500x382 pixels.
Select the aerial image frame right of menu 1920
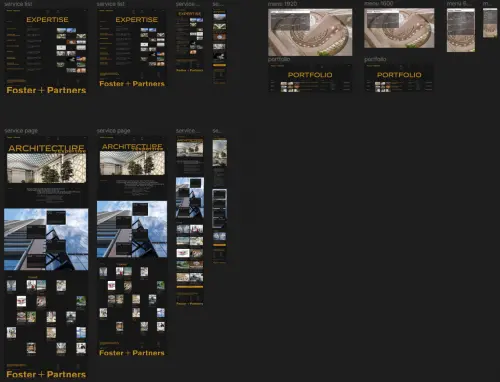399,28
